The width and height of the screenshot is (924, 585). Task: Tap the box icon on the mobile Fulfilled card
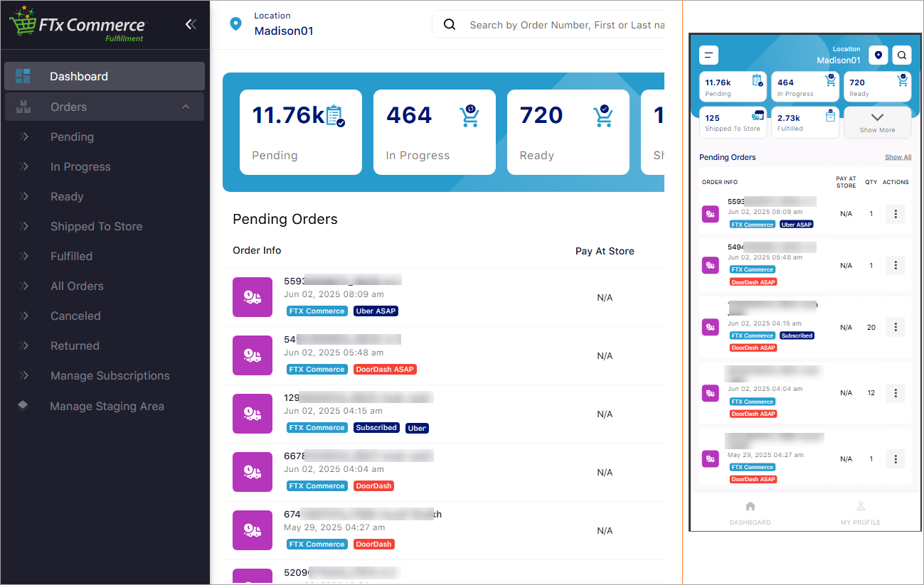point(829,116)
